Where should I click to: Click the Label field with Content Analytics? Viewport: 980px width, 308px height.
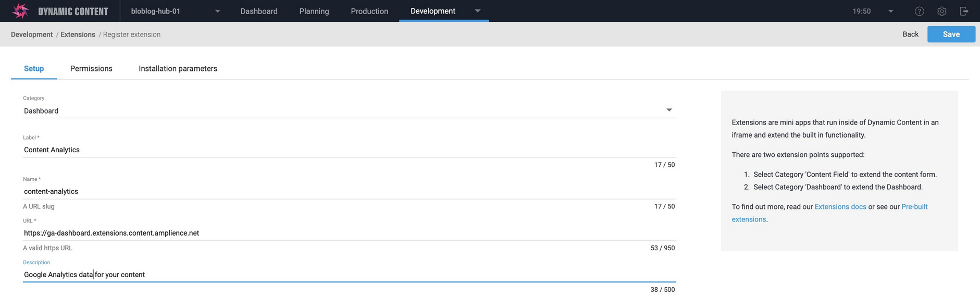349,150
